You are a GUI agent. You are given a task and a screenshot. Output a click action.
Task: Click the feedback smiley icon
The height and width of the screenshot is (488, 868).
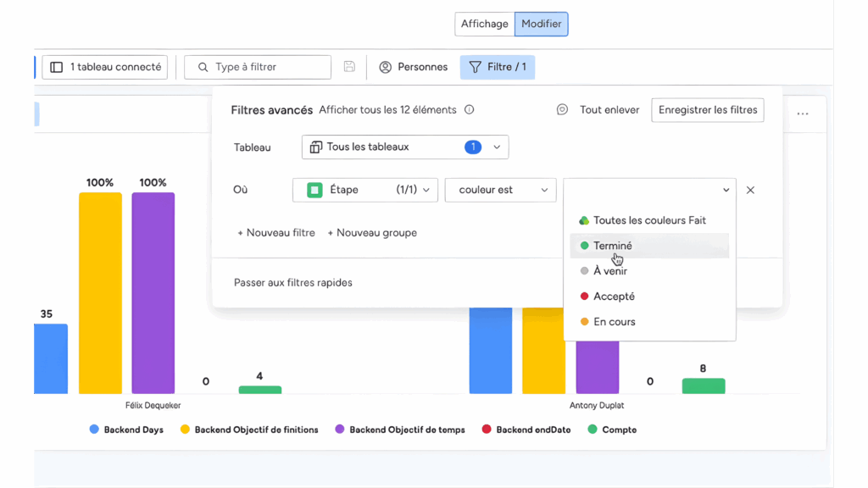coord(562,109)
